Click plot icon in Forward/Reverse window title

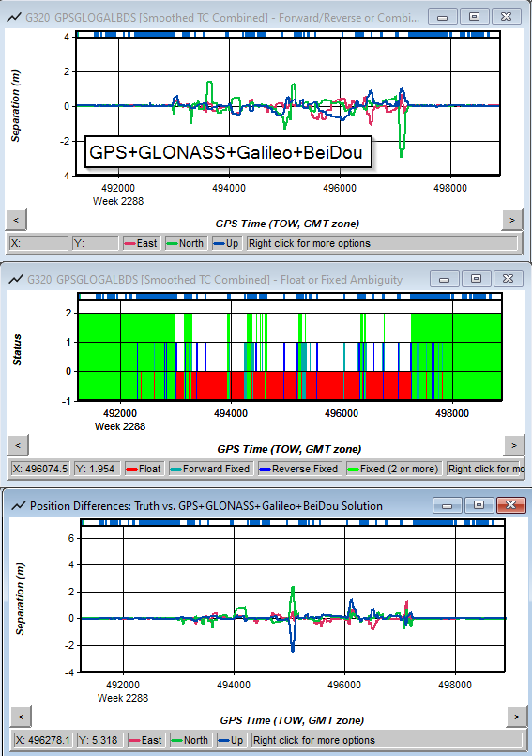14,17
